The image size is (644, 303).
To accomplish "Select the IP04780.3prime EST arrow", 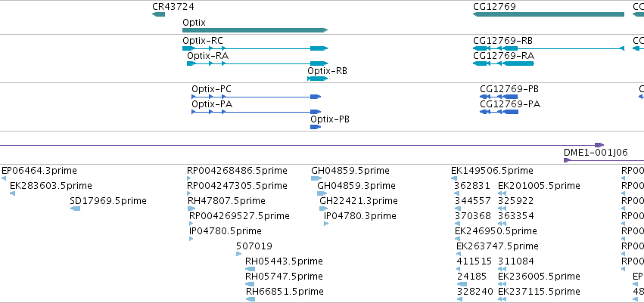I will pyautogui.click(x=326, y=224).
